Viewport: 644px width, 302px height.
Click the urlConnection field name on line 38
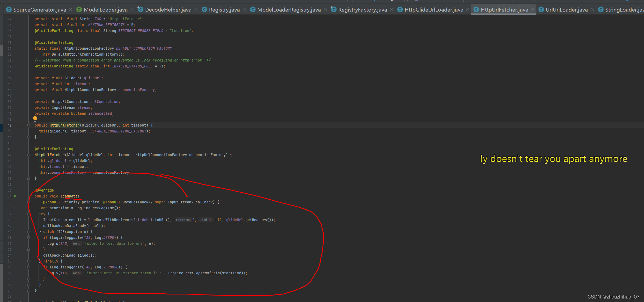[x=104, y=102]
